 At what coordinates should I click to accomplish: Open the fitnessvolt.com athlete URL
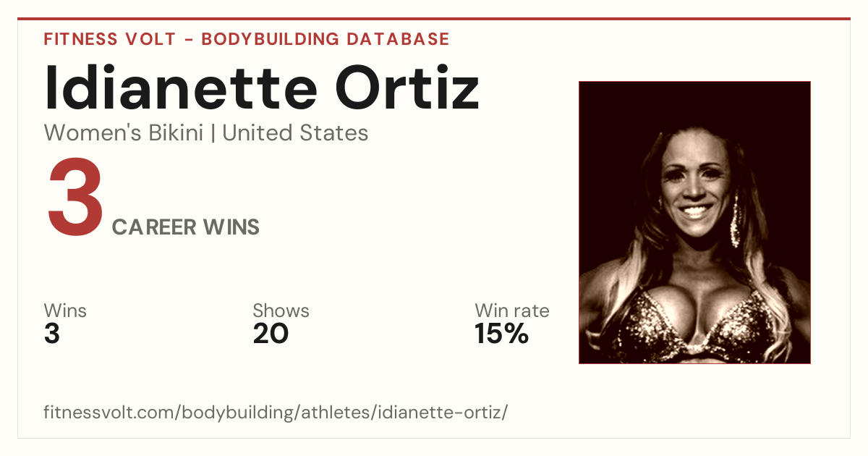coord(276,413)
